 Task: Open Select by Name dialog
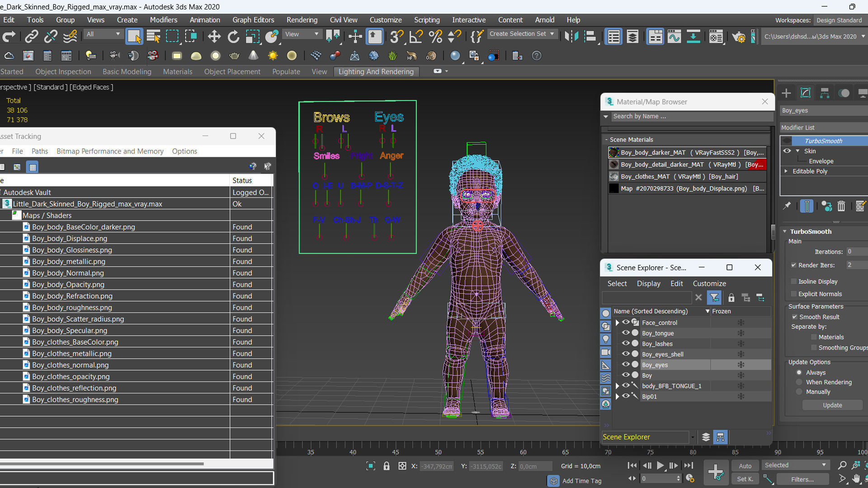point(154,37)
